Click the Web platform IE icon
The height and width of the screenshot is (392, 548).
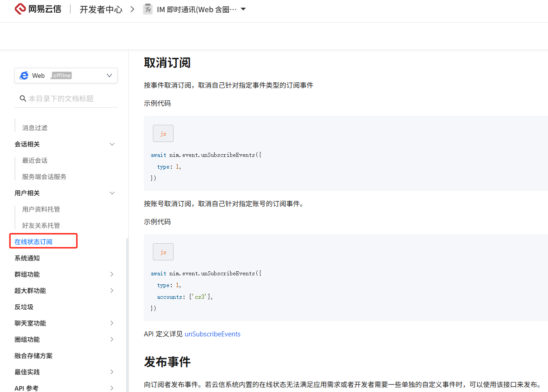(24, 76)
